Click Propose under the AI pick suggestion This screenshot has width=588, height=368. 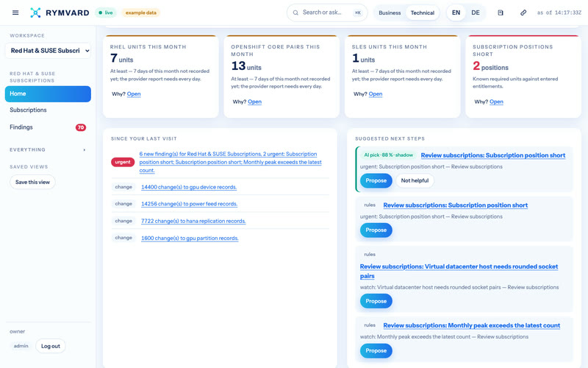pyautogui.click(x=376, y=180)
